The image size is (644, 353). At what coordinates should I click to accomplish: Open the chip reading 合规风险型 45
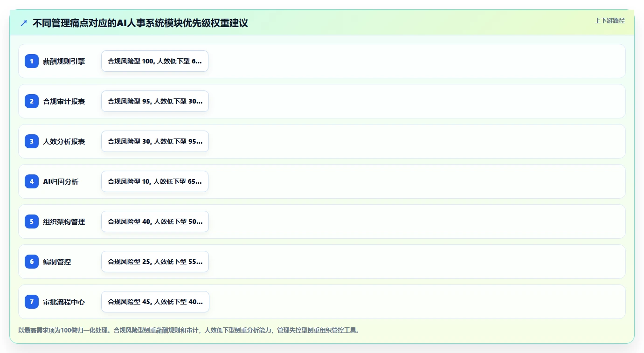pos(155,302)
